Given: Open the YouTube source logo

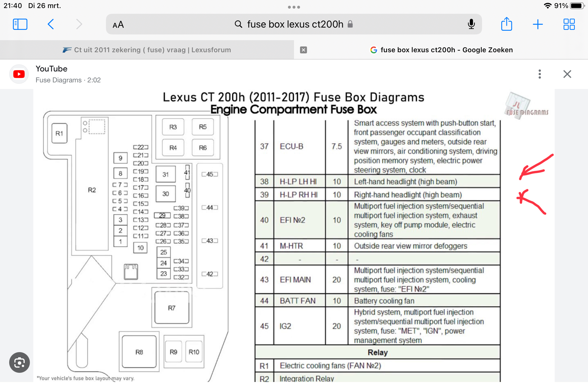Looking at the screenshot, I should 19,74.
